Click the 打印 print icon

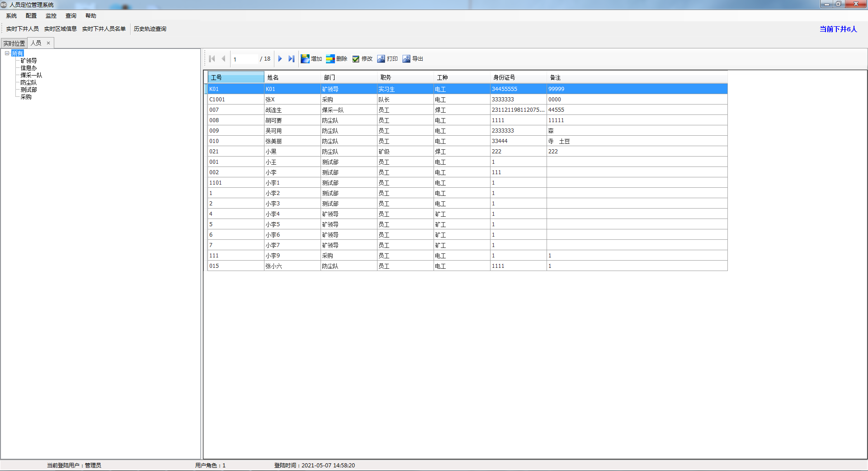(x=381, y=59)
